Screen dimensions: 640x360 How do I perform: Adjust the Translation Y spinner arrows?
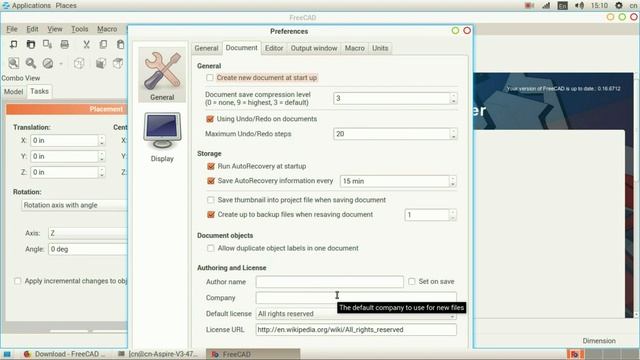tap(102, 156)
